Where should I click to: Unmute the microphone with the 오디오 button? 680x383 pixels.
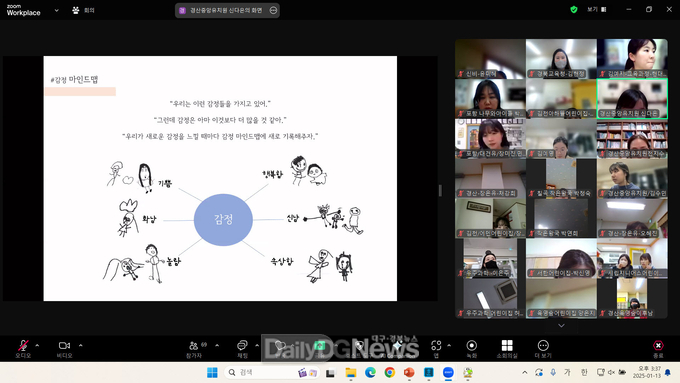23,348
